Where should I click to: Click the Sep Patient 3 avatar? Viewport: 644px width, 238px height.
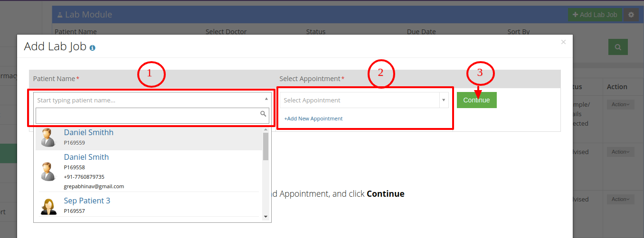tap(48, 206)
